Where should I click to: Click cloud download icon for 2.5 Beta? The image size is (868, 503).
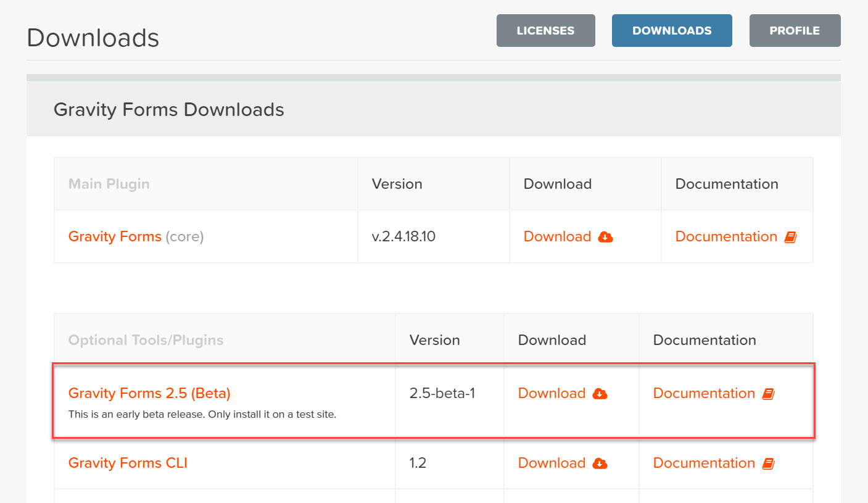tap(600, 394)
